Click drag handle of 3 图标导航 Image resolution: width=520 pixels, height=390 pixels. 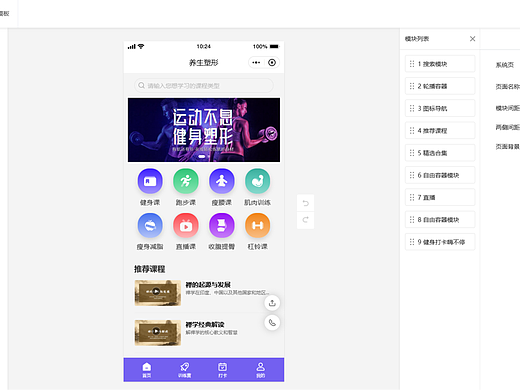pyautogui.click(x=412, y=108)
